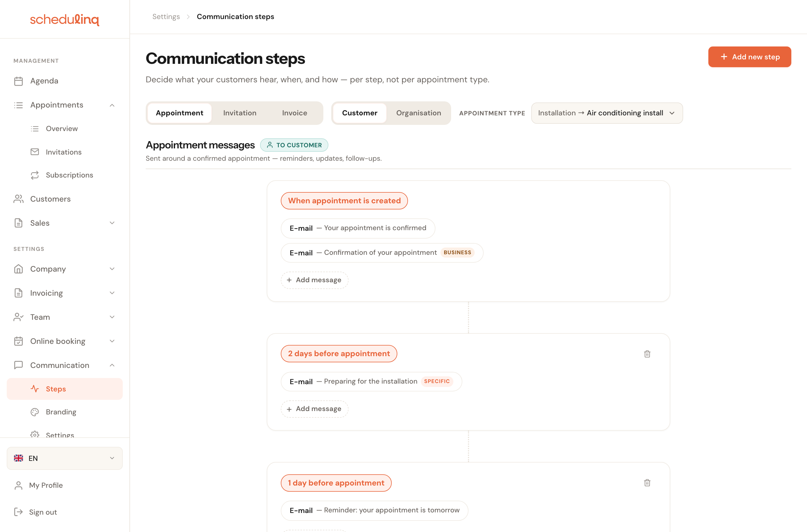Expand the Company settings chevron
The image size is (807, 532).
[112, 269]
